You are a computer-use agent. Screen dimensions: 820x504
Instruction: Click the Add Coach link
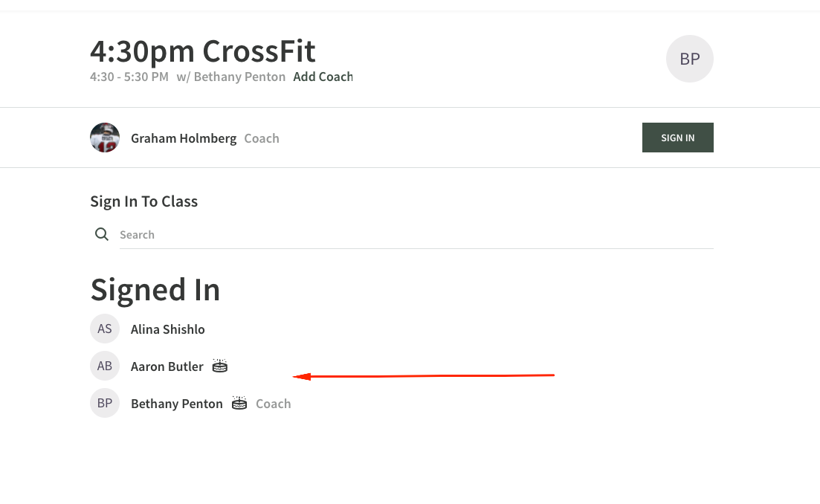(323, 77)
